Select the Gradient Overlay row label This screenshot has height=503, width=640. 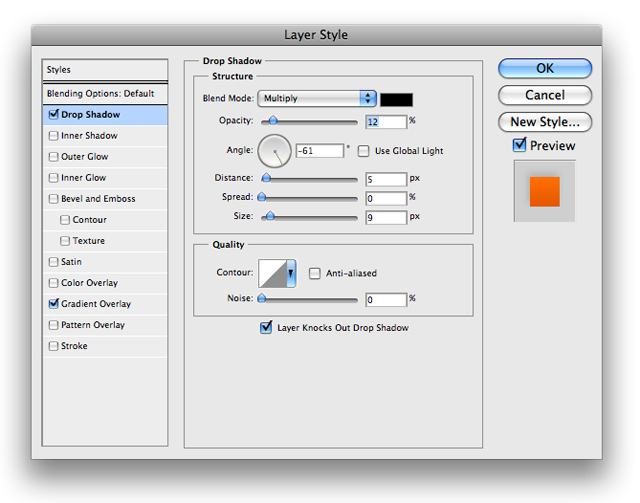click(x=96, y=304)
